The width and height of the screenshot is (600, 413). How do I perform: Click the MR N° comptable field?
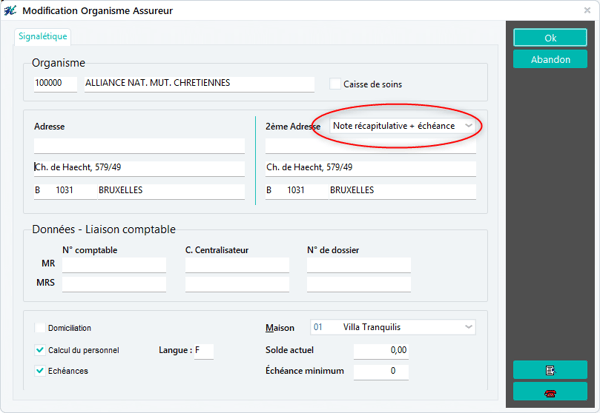(114, 265)
